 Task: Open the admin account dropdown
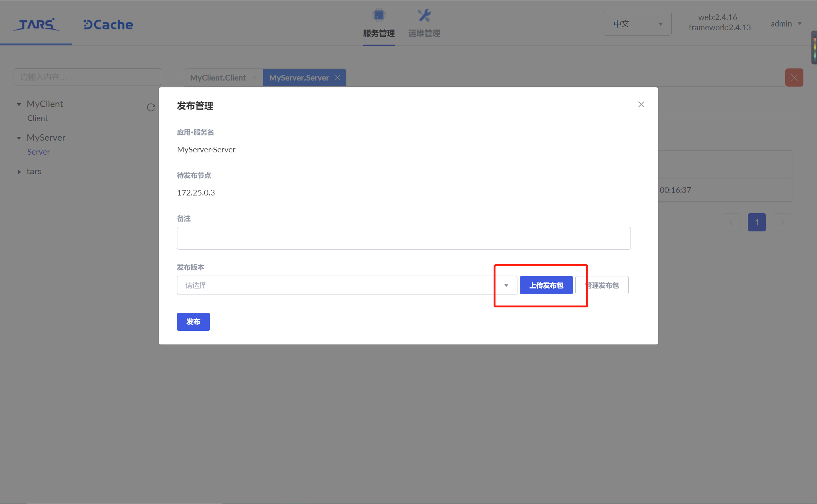tap(785, 23)
